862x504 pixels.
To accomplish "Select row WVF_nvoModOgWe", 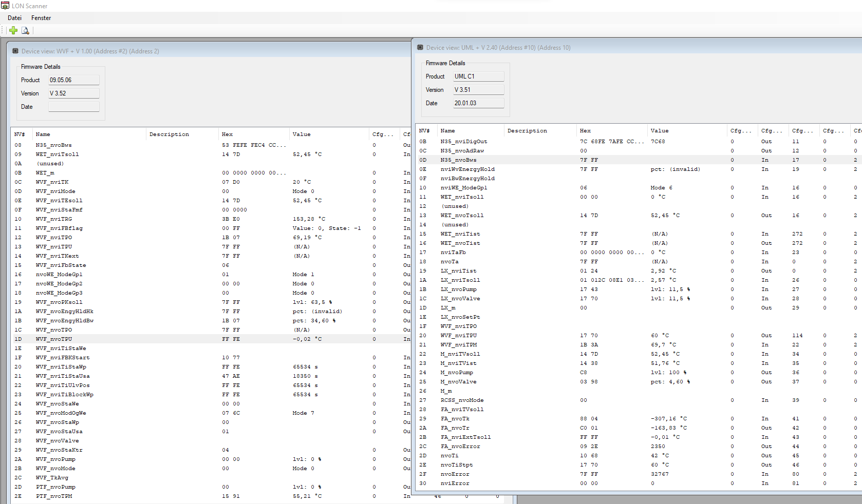I will tap(212, 413).
